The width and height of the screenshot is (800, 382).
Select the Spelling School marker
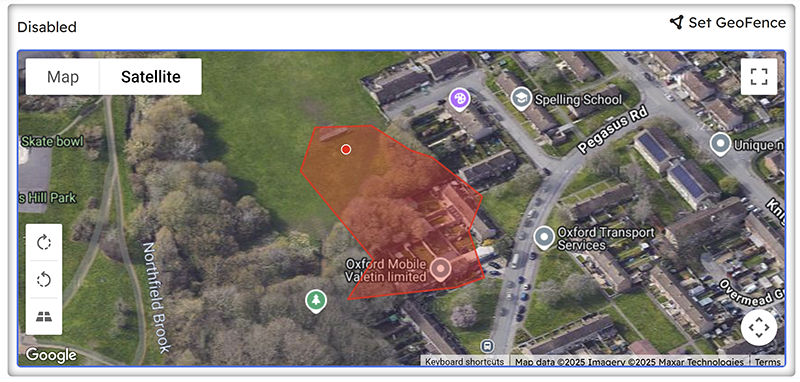click(521, 99)
